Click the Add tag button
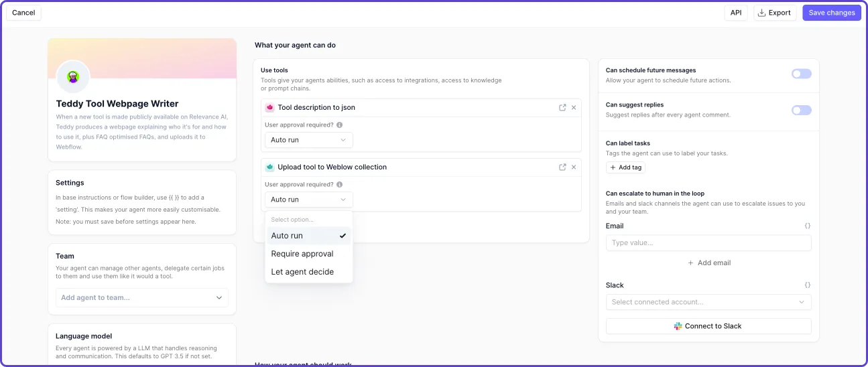The width and height of the screenshot is (868, 367). click(625, 167)
